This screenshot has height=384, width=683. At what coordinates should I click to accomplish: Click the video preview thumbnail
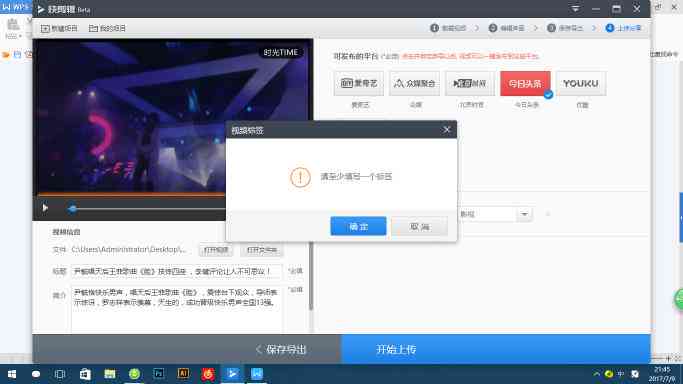tap(172, 117)
